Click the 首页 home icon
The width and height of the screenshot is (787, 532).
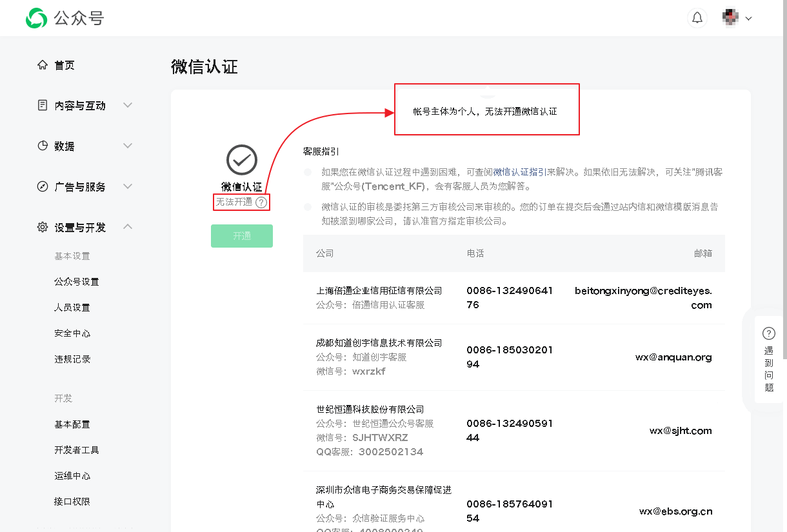coord(43,64)
